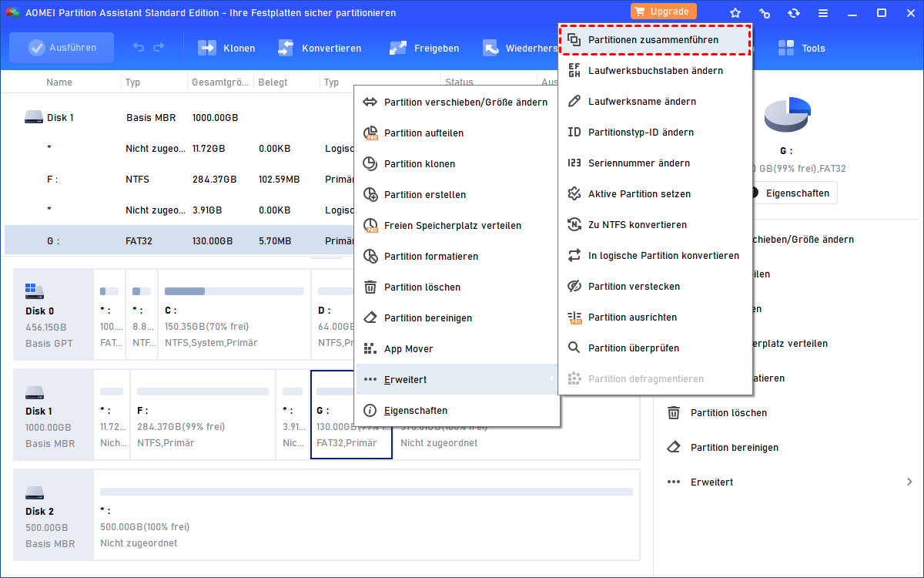Click the Gesamtgröße column header
This screenshot has height=578, width=924.
point(220,82)
